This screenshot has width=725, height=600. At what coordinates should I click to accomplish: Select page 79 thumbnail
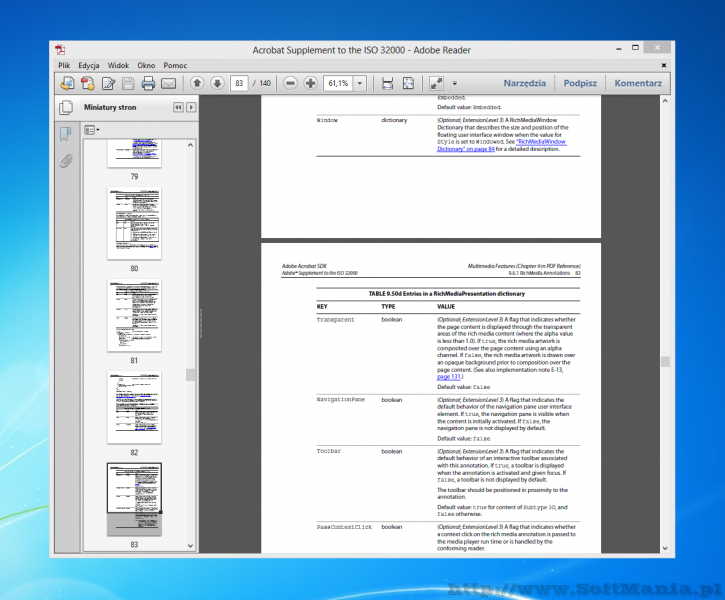(x=134, y=153)
